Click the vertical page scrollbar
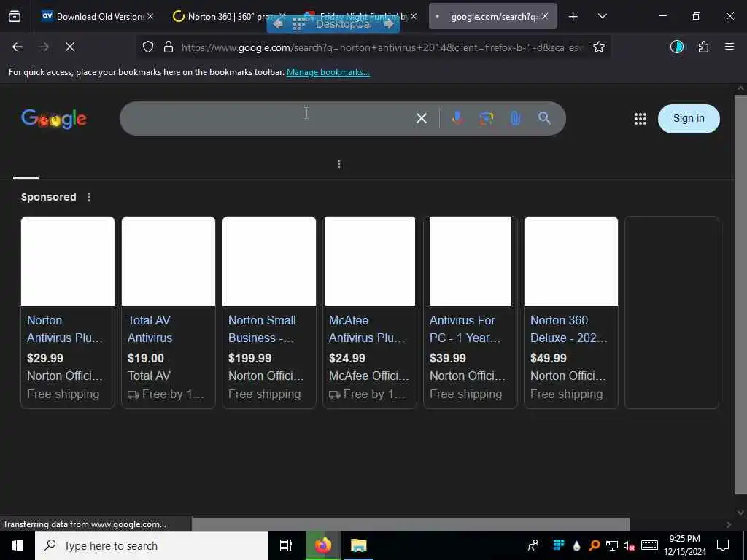Screen dimensions: 747x560 point(740,294)
